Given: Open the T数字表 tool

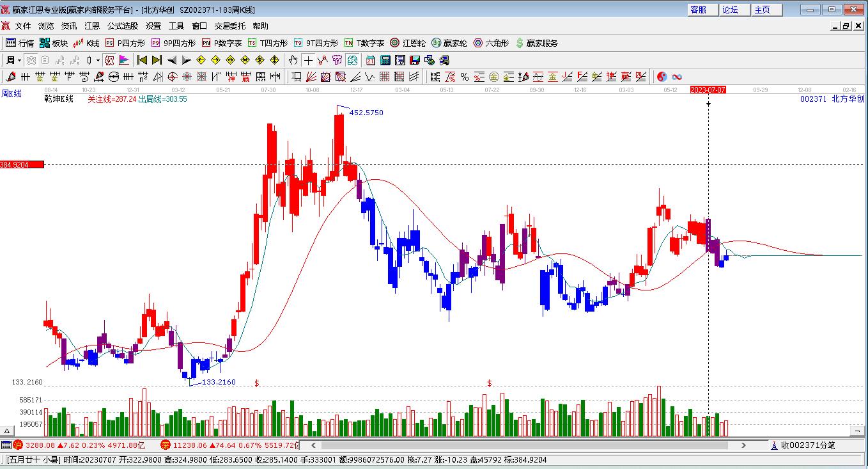Looking at the screenshot, I should tap(364, 43).
